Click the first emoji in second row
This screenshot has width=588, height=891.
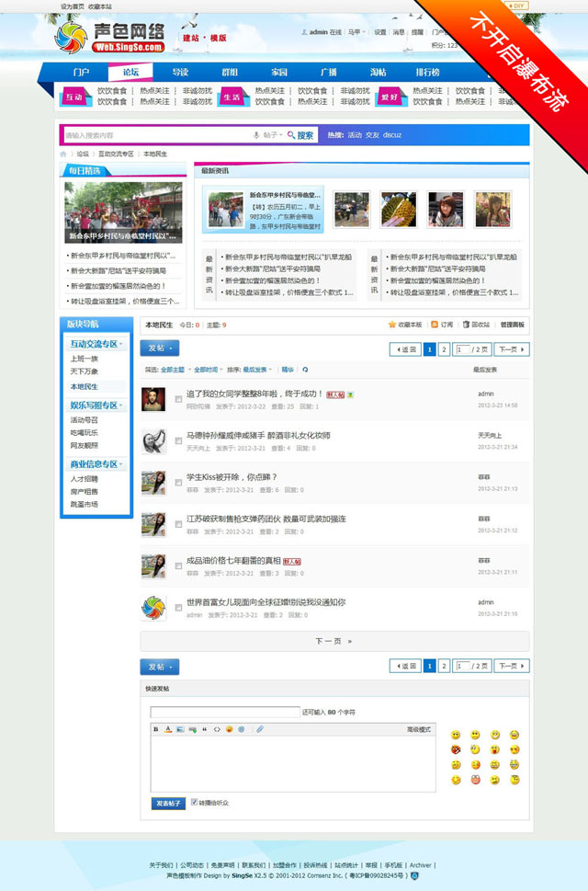[456, 749]
